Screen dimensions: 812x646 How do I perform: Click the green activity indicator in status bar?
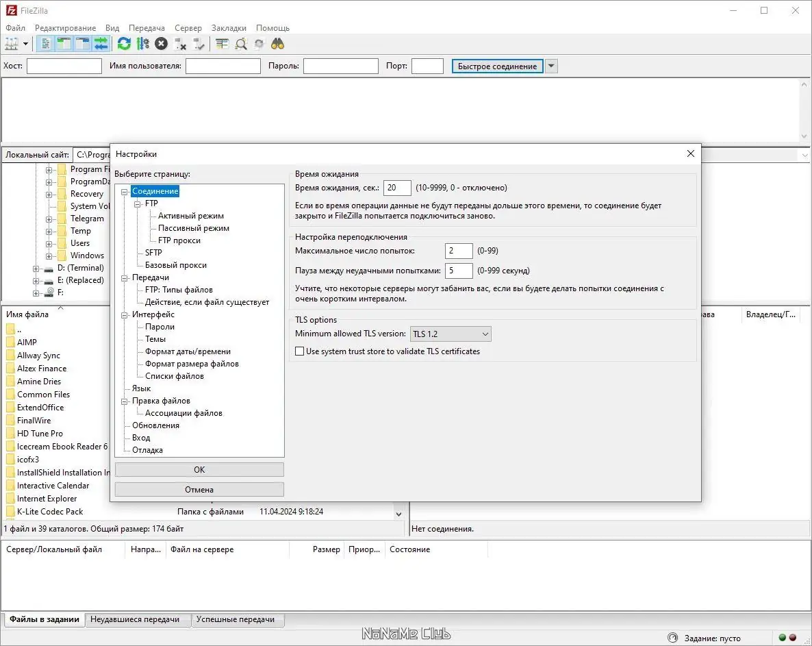pyautogui.click(x=782, y=638)
